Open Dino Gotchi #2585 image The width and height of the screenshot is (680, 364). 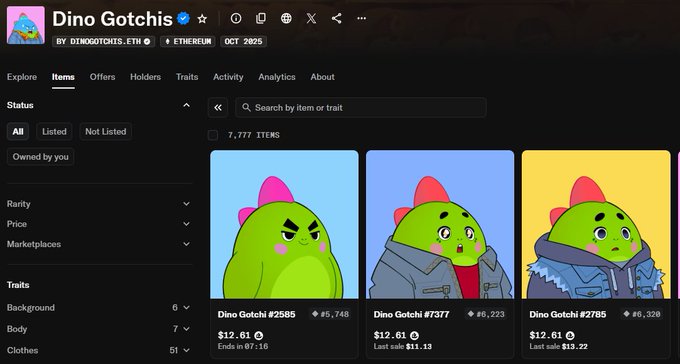tap(284, 224)
